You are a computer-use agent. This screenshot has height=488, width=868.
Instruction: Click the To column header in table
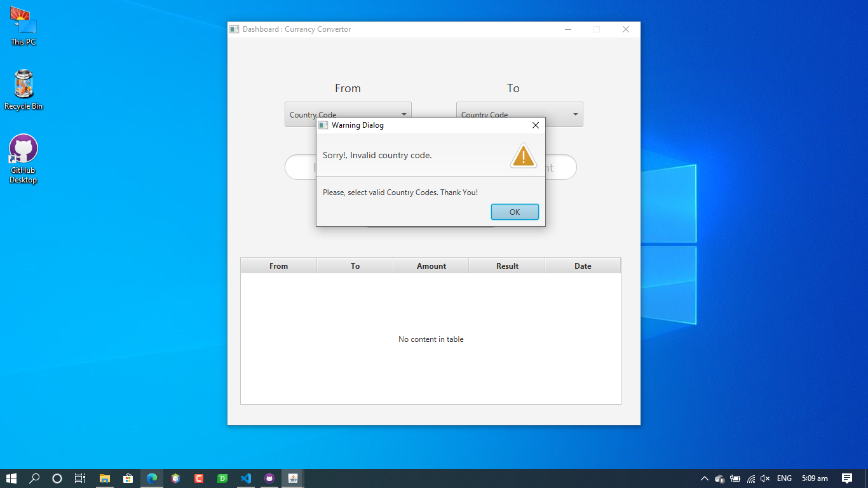click(355, 266)
